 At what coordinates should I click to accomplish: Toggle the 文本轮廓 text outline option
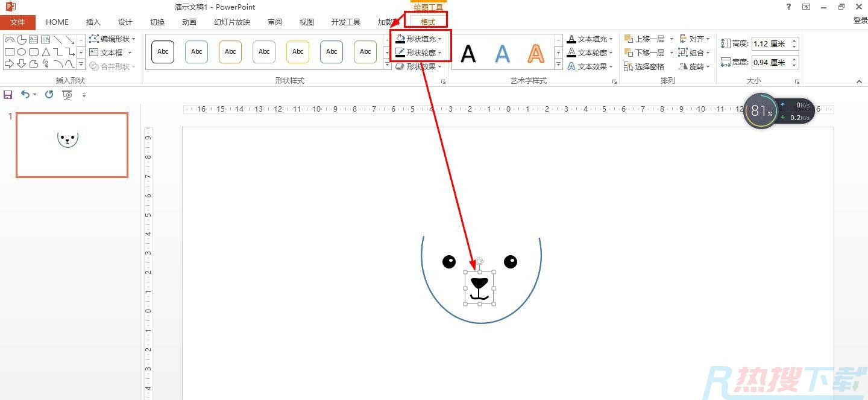593,52
